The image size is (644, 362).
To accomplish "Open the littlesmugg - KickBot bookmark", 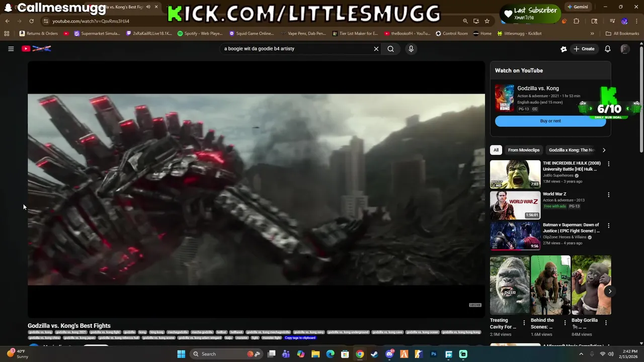I will click(x=519, y=34).
